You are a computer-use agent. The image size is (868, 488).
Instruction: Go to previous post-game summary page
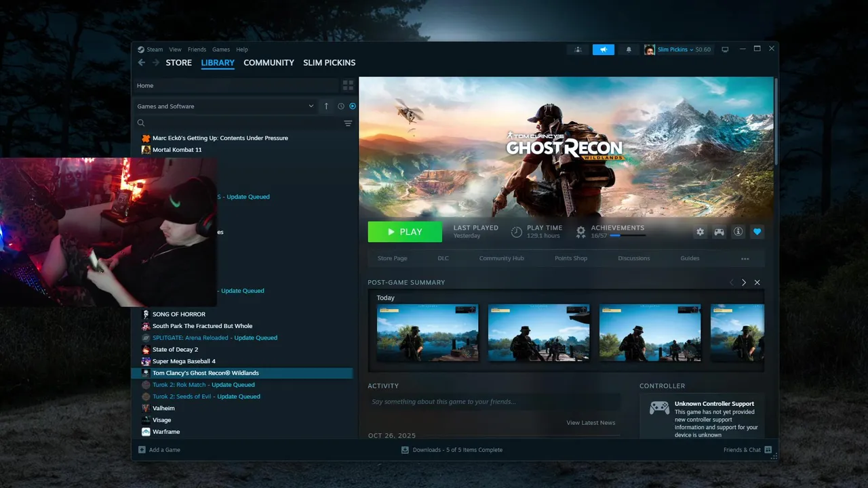click(731, 282)
